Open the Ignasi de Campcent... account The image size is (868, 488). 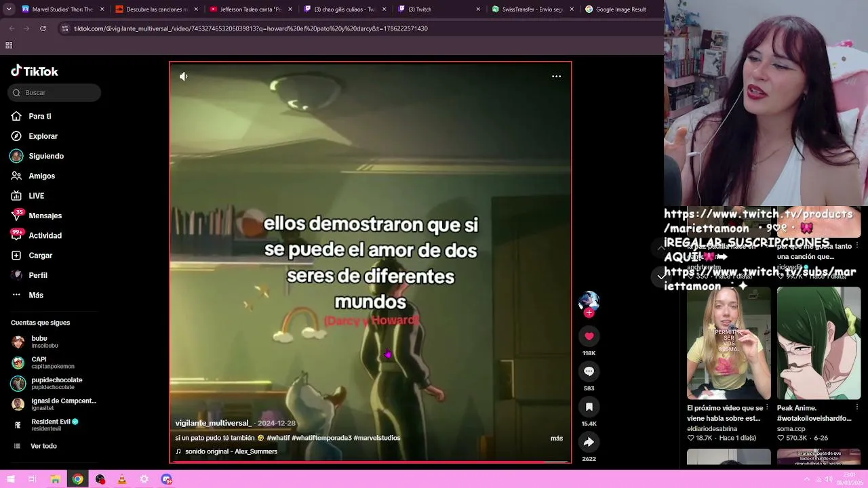[x=54, y=404]
